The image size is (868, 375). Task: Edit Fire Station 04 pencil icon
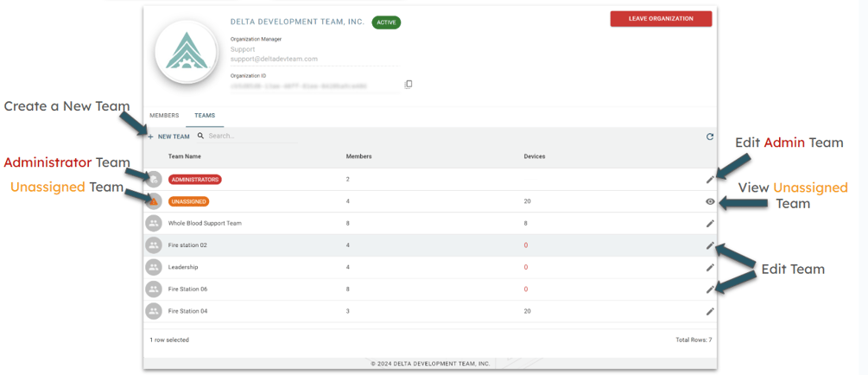[x=710, y=311]
